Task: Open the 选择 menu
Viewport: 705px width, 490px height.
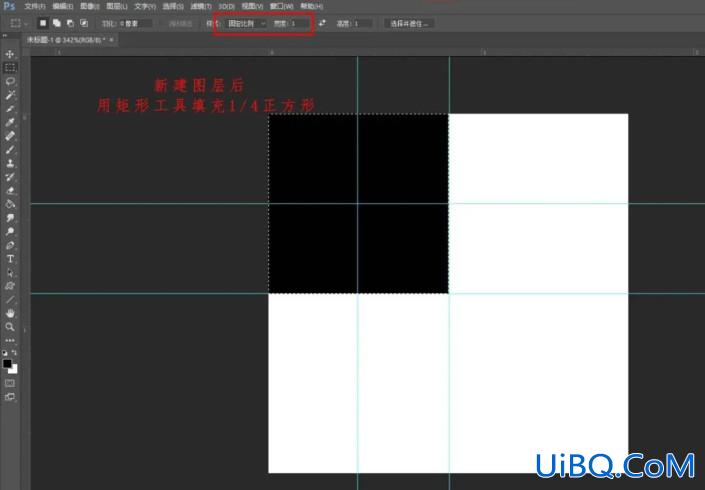Action: pyautogui.click(x=173, y=6)
